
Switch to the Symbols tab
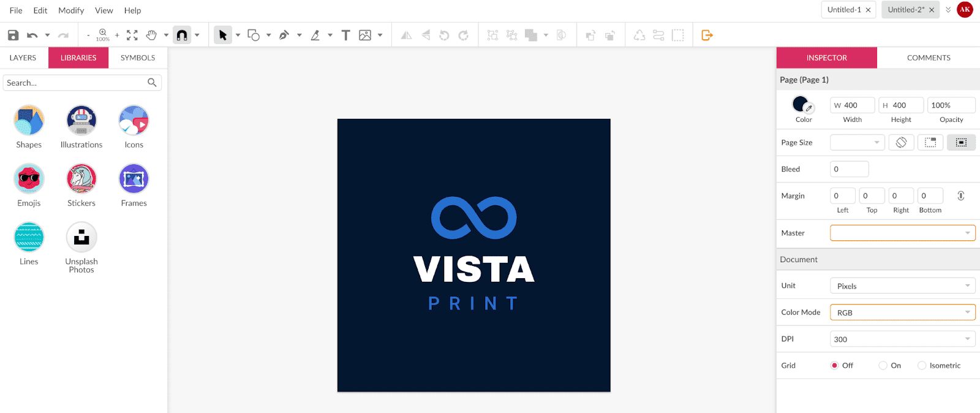138,58
